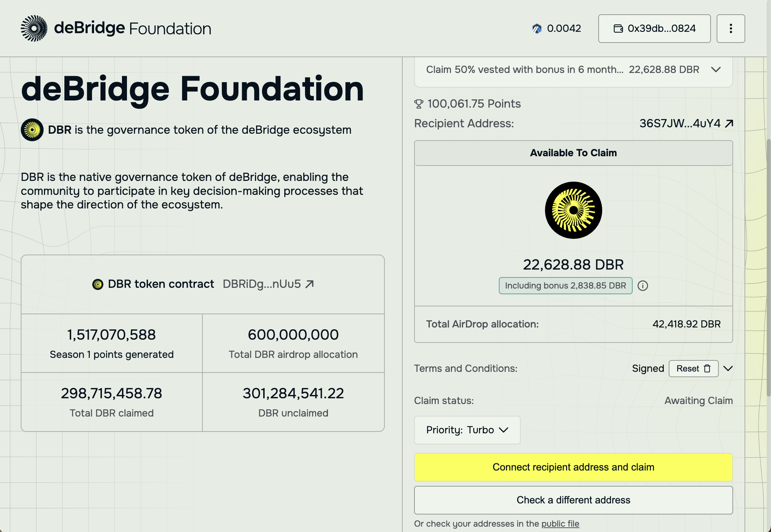Click the small DBR icon beside token contract
771x532 pixels.
coord(98,284)
